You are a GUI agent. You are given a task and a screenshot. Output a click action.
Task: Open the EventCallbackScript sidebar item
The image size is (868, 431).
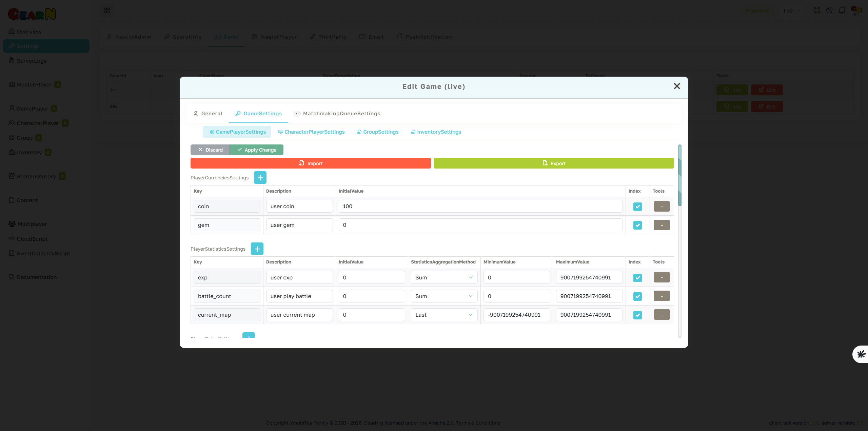43,253
